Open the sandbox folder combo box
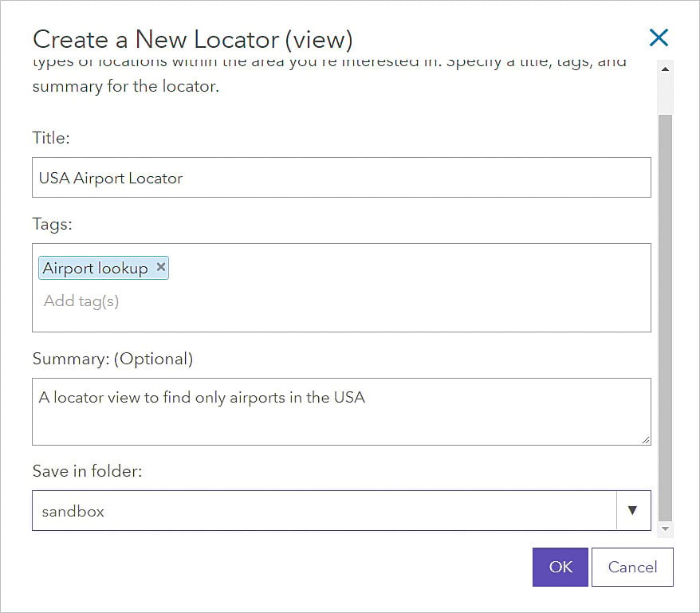The image size is (700, 613). tap(324, 511)
